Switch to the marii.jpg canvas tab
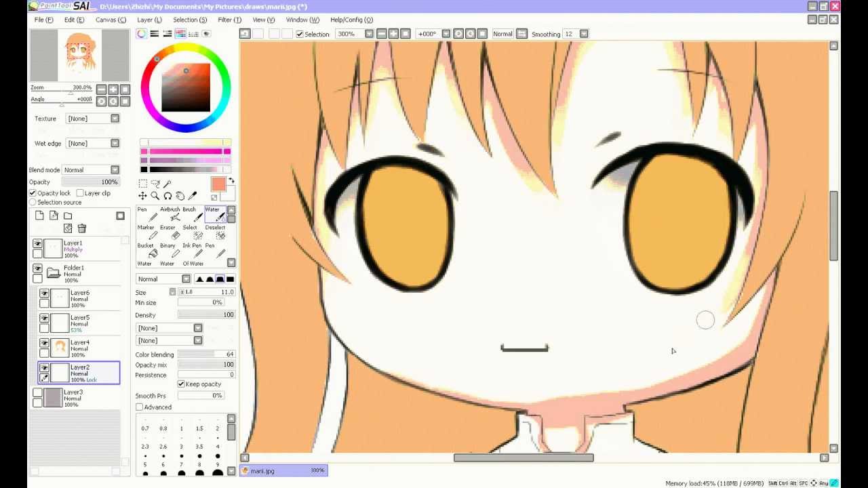The image size is (868, 488). (x=283, y=470)
